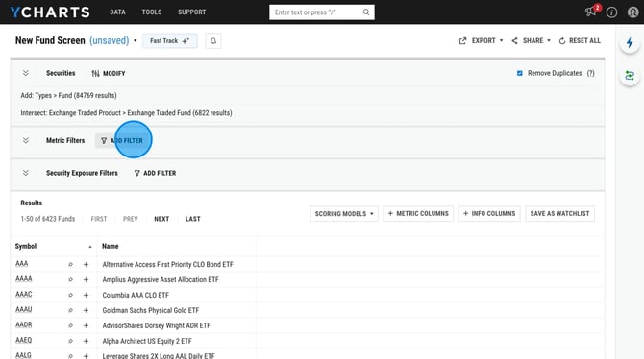Open the announcements megaphone icon
This screenshot has height=359, width=644.
tap(590, 12)
